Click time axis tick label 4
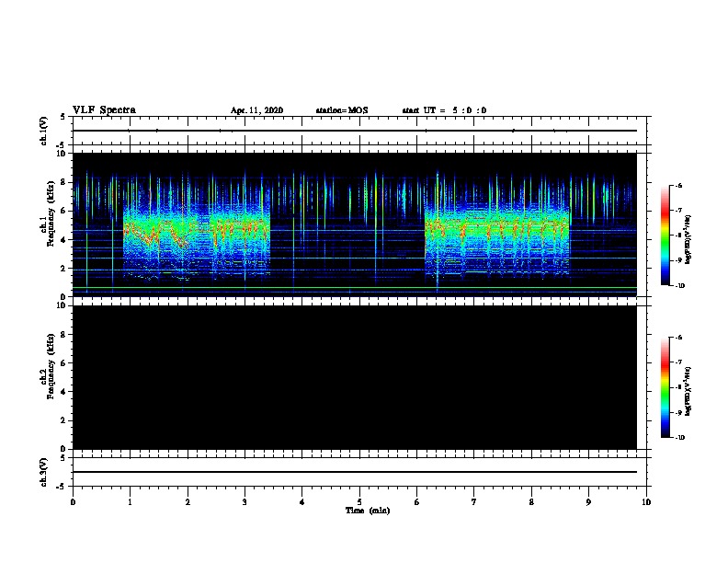This screenshot has height=563, width=728. pos(301,502)
